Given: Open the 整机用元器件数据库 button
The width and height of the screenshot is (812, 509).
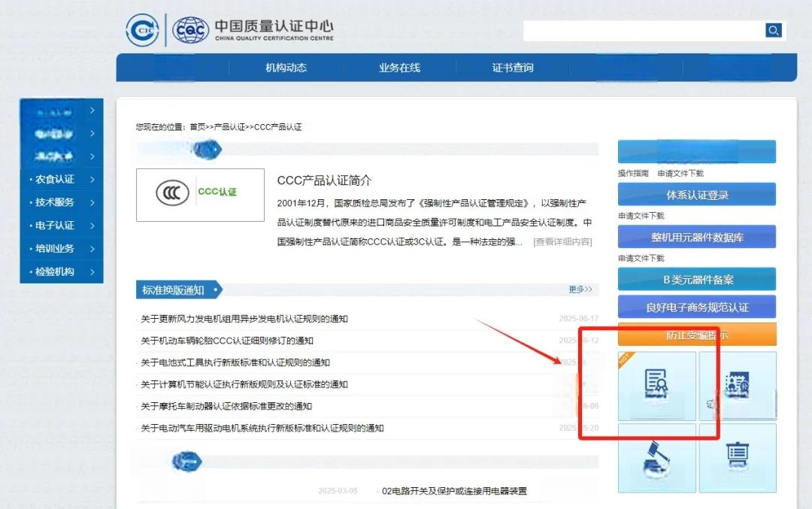Looking at the screenshot, I should point(697,237).
